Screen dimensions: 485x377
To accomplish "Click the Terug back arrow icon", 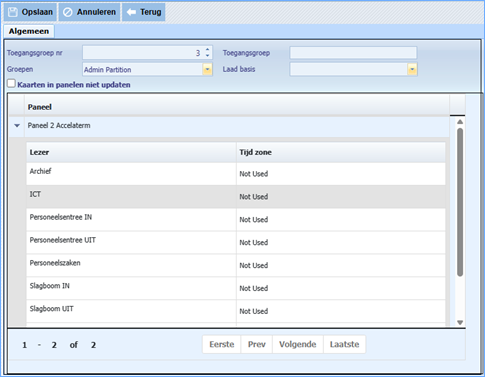I will [131, 12].
